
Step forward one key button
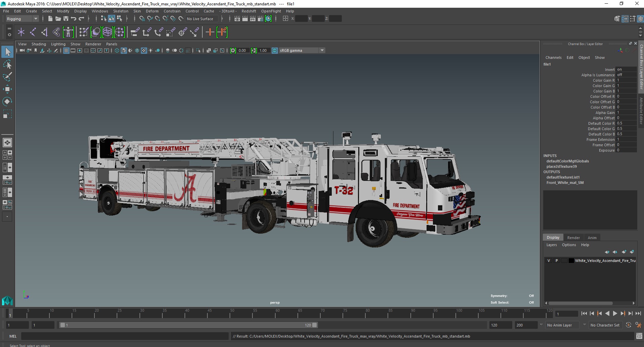[x=622, y=313]
